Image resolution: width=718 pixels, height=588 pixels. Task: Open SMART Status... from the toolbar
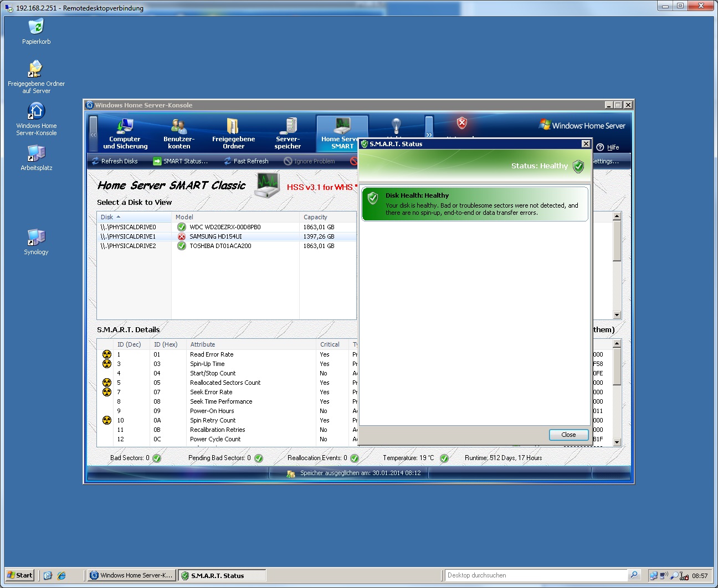pyautogui.click(x=181, y=161)
